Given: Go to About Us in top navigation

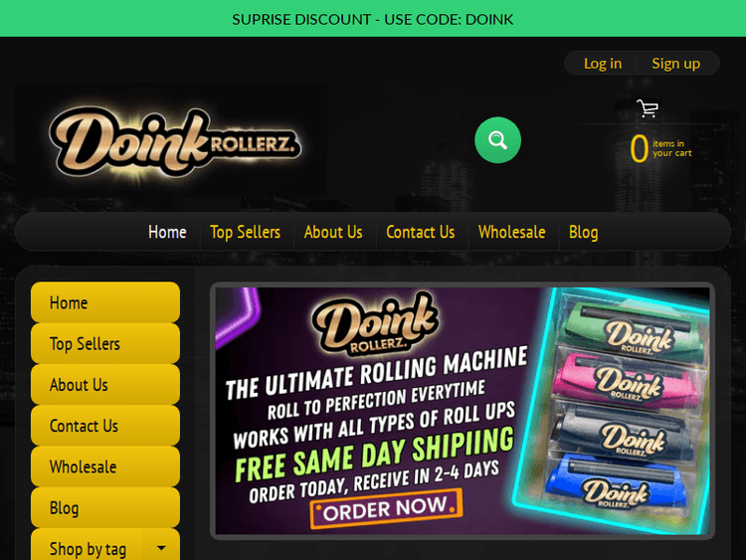Looking at the screenshot, I should (x=333, y=232).
